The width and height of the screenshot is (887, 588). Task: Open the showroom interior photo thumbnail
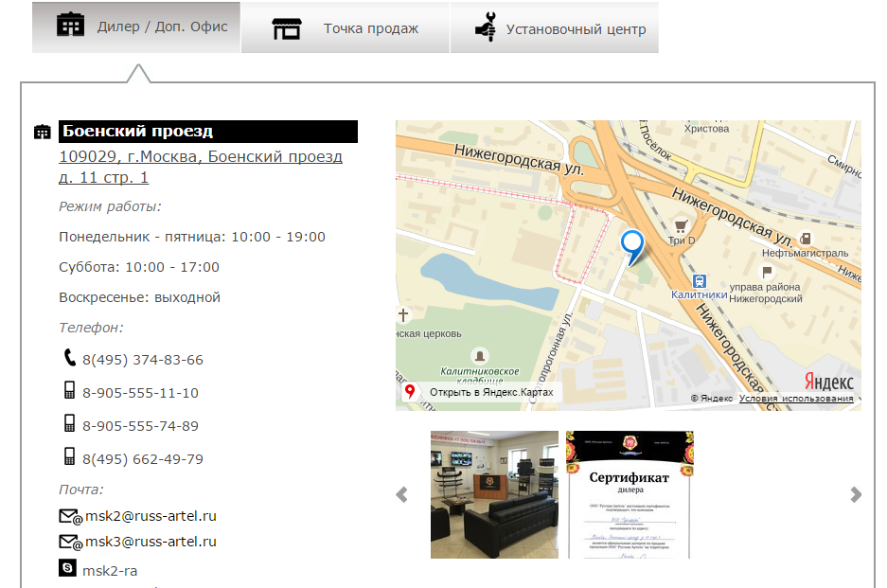494,494
